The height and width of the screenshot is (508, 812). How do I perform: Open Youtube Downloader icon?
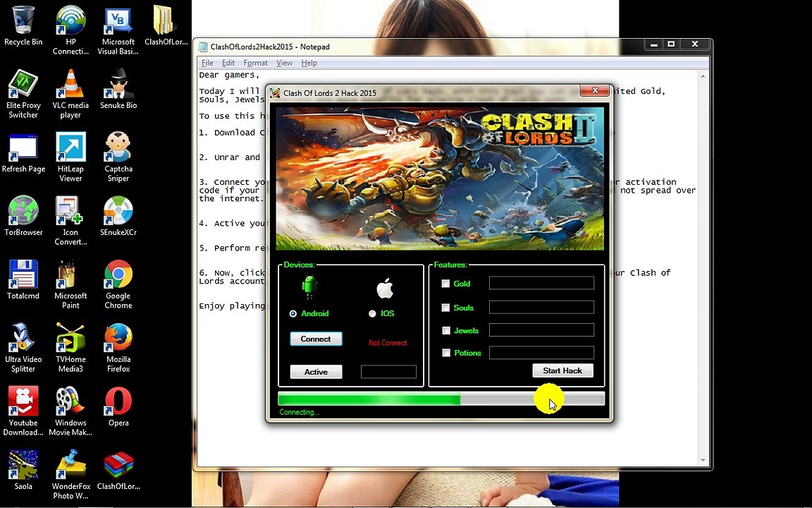click(x=23, y=411)
